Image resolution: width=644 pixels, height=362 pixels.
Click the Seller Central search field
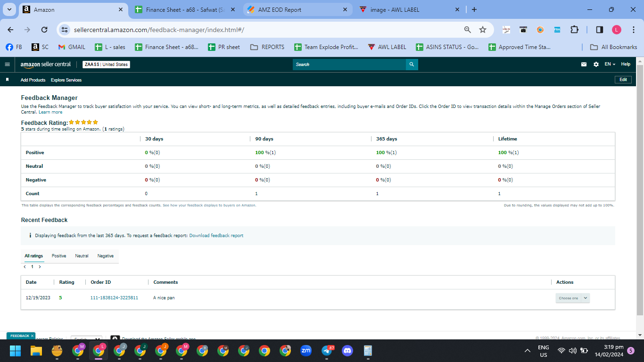(349, 64)
